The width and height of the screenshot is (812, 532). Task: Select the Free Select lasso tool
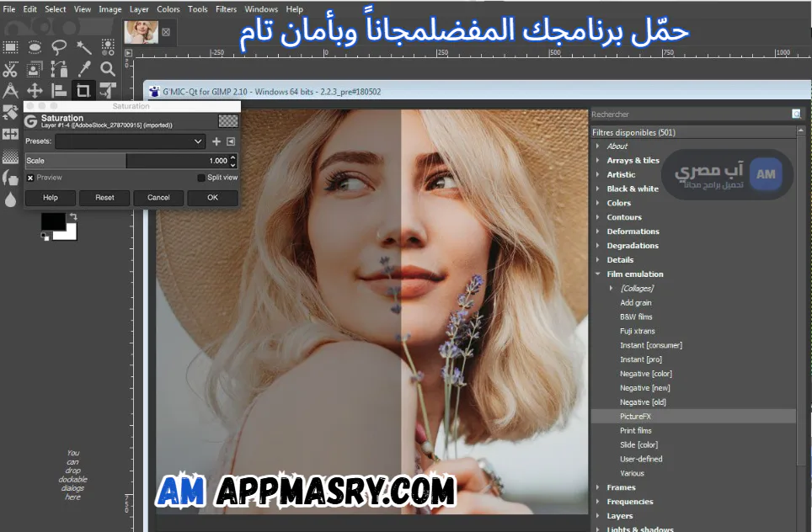pyautogui.click(x=59, y=48)
